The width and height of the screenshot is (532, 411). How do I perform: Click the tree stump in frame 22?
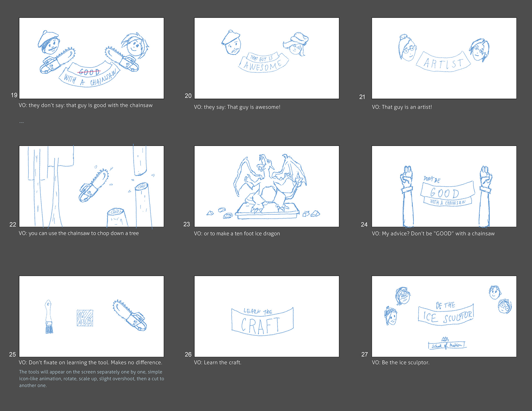[x=117, y=218]
